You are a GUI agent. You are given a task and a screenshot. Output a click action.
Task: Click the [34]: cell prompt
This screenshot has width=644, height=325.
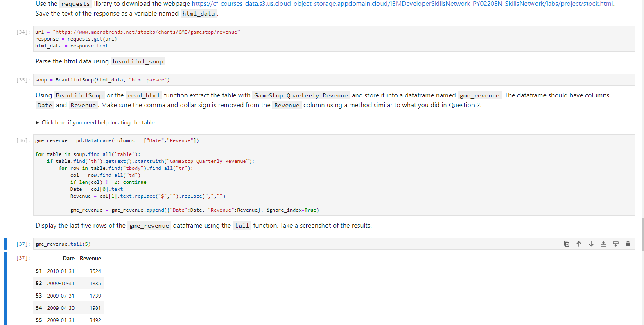pyautogui.click(x=23, y=32)
